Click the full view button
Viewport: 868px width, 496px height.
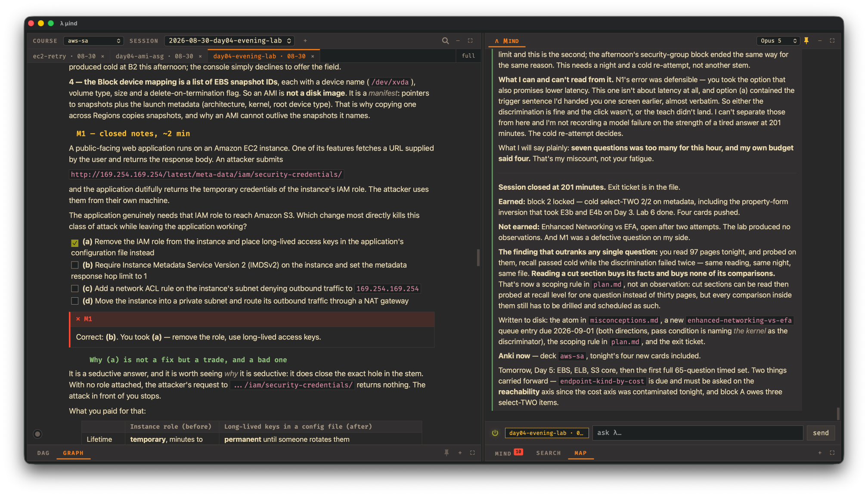point(468,56)
